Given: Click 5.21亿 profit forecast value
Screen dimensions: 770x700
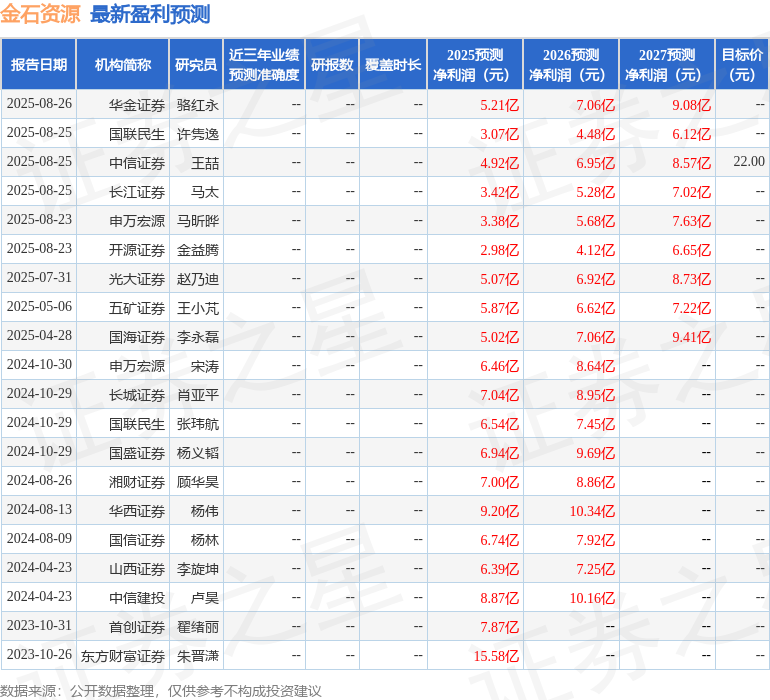Looking at the screenshot, I should click(499, 105).
